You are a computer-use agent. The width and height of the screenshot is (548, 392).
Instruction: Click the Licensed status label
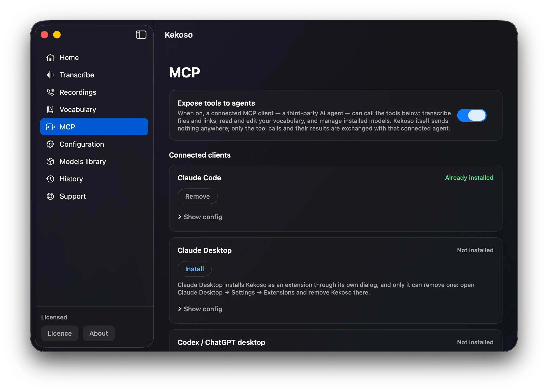pyautogui.click(x=54, y=317)
